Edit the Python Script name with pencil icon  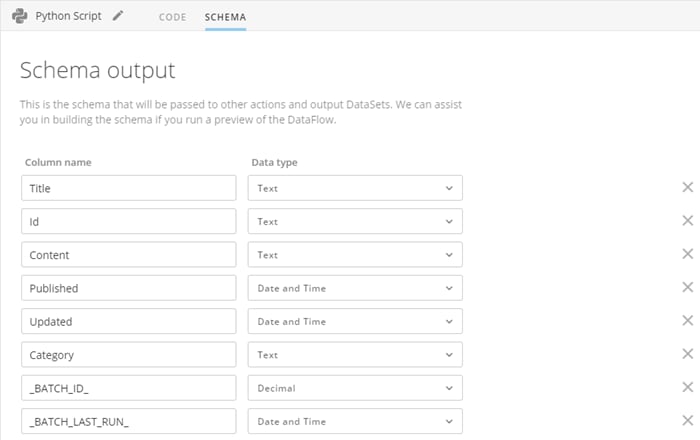[x=118, y=16]
